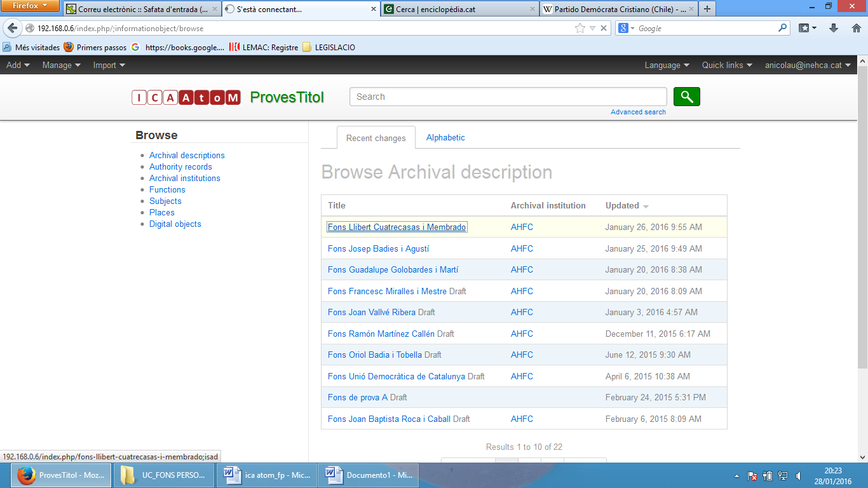
Task: Open Fons de prova A record
Action: pos(358,397)
